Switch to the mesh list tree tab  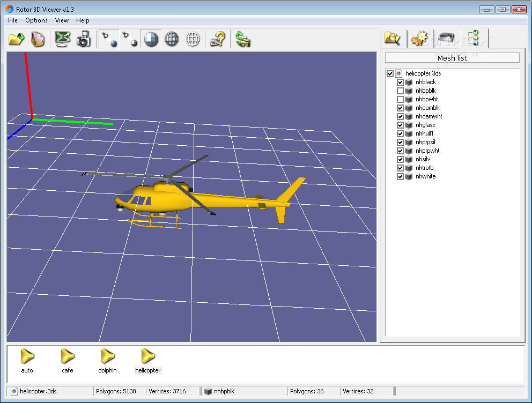click(474, 38)
